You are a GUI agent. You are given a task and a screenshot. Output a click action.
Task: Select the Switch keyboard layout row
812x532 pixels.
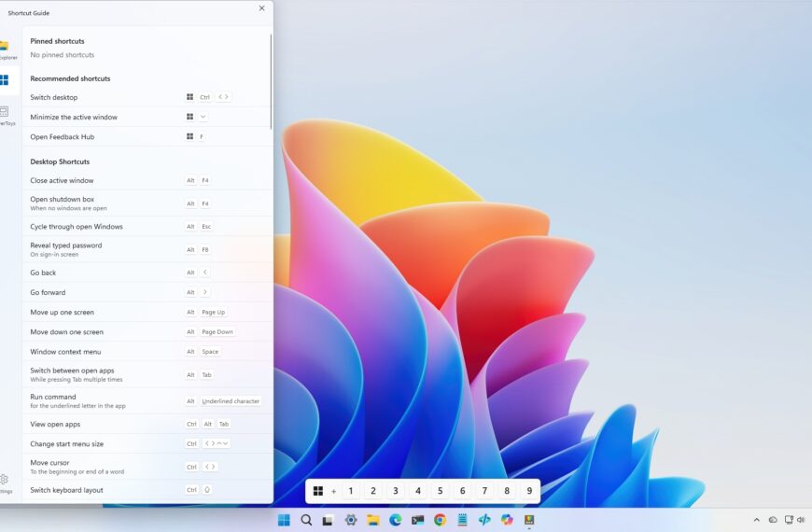[x=147, y=489]
